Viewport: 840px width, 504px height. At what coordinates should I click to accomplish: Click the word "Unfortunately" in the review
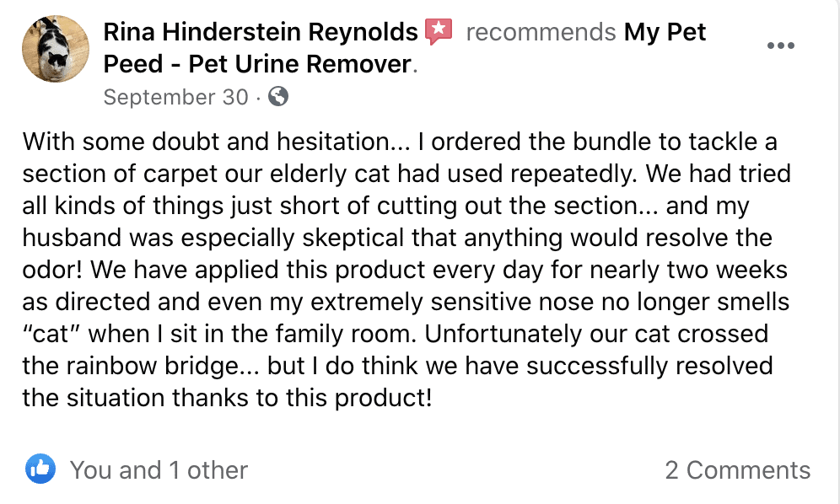click(503, 334)
